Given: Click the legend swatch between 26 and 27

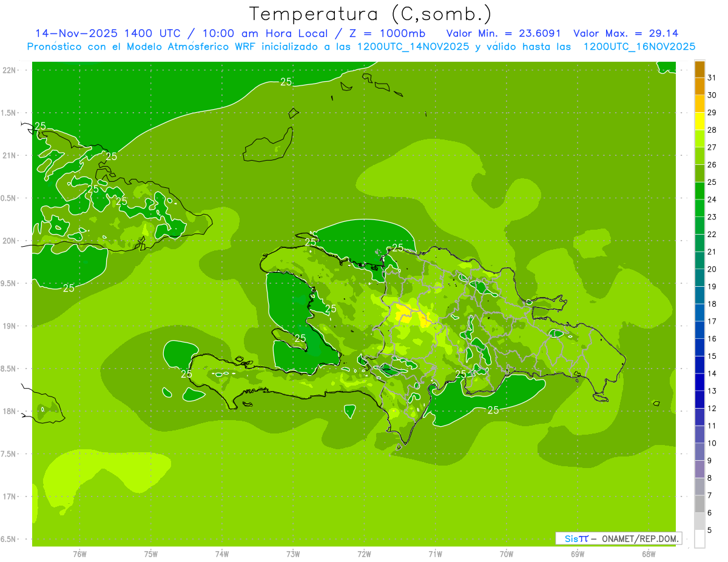Looking at the screenshot, I should (x=699, y=156).
